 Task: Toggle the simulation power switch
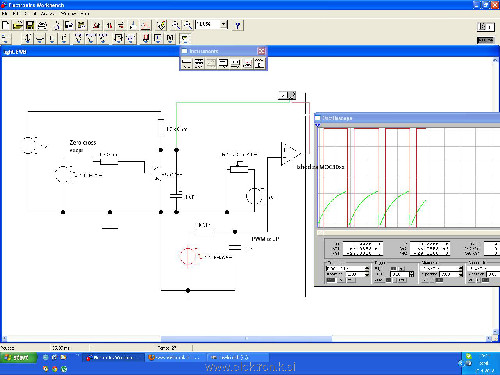(x=485, y=26)
